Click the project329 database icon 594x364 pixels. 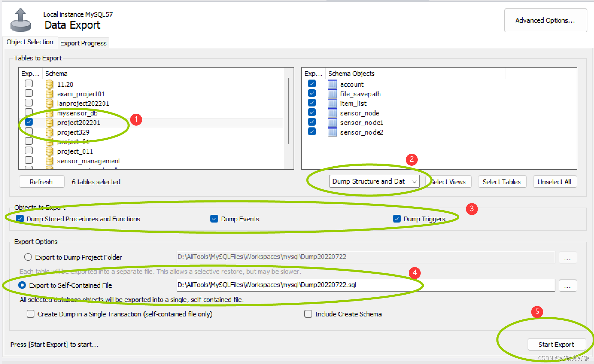(x=49, y=132)
